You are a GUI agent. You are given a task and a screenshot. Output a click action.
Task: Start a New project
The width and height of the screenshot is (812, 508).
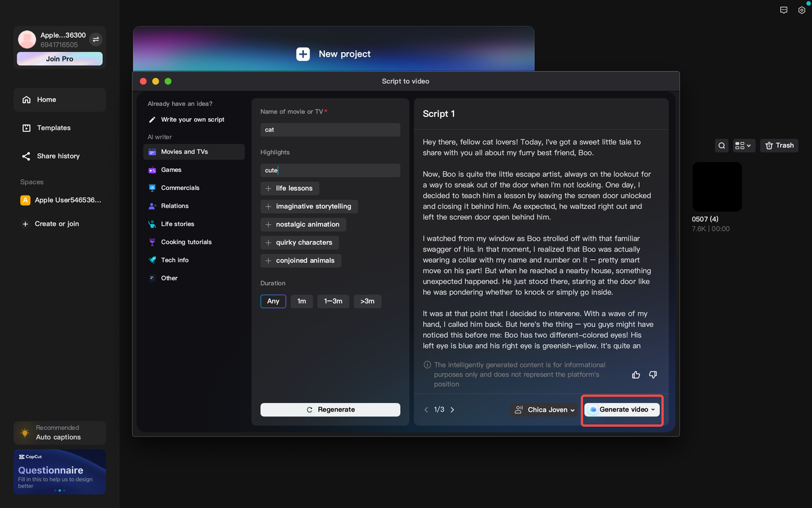tap(334, 54)
